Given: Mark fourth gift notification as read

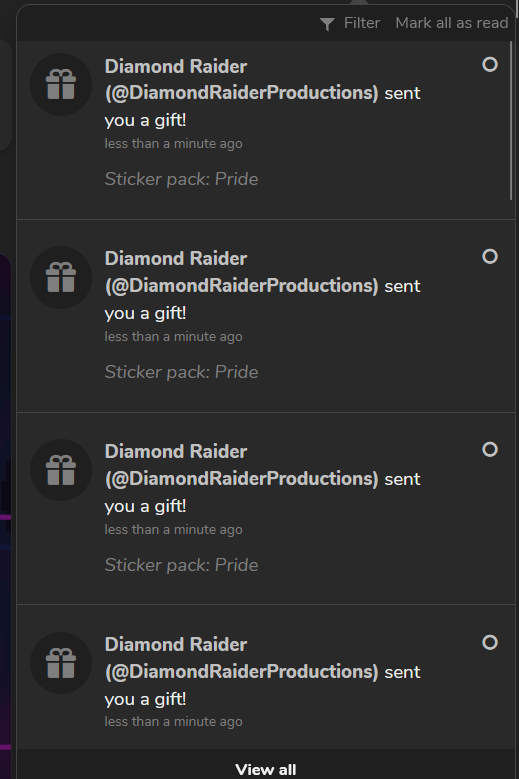Looking at the screenshot, I should (x=490, y=642).
